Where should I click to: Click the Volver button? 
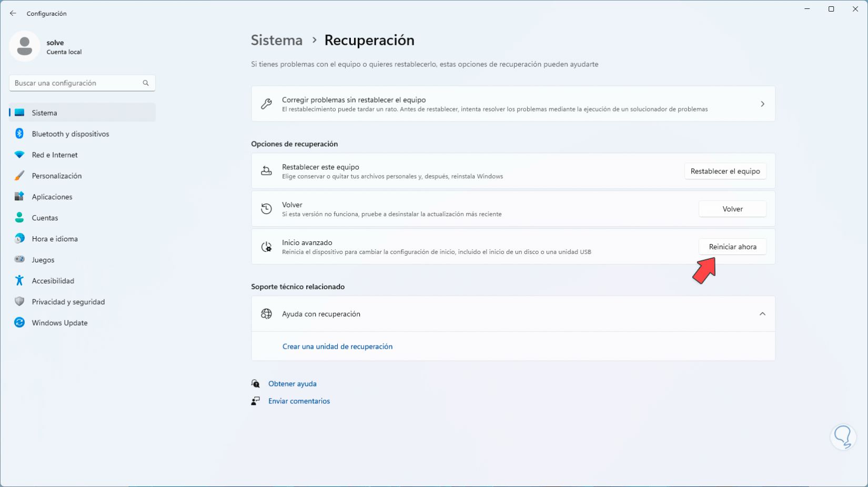tap(732, 209)
